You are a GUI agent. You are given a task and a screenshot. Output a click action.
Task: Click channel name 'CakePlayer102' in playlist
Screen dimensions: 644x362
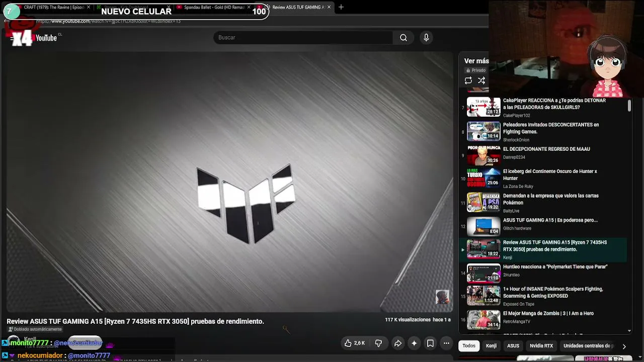point(517,116)
